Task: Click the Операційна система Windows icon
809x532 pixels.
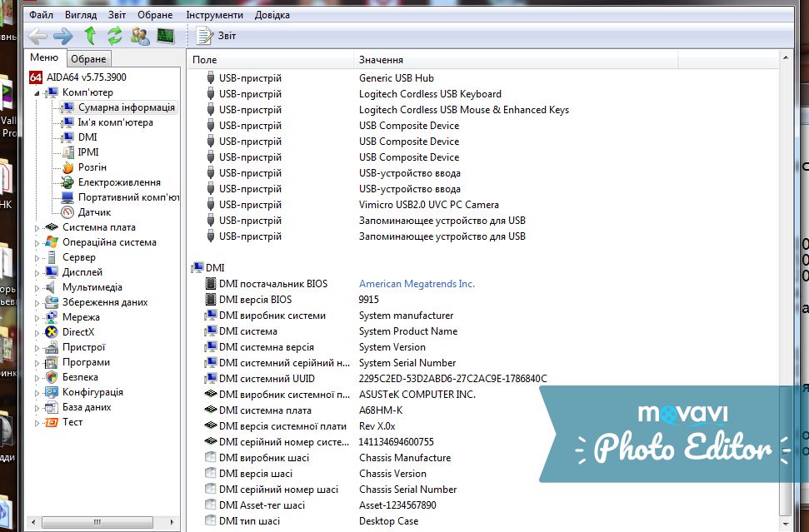Action: pyautogui.click(x=52, y=241)
